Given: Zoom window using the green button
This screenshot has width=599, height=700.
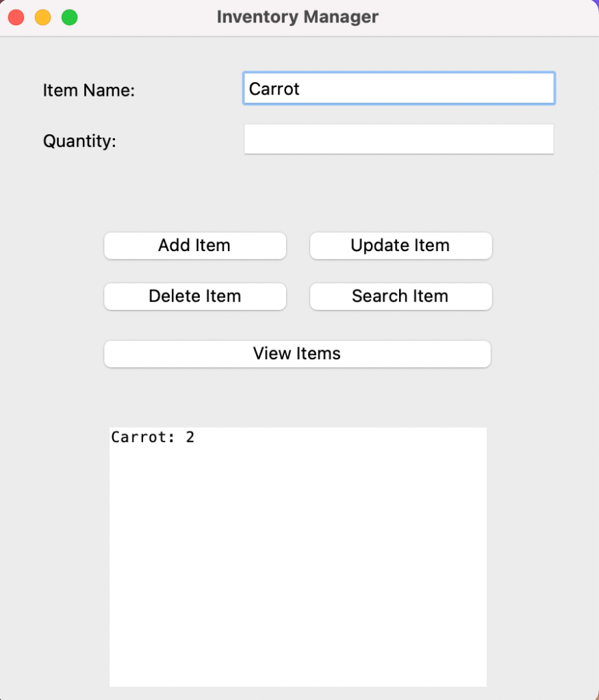Looking at the screenshot, I should coord(69,17).
